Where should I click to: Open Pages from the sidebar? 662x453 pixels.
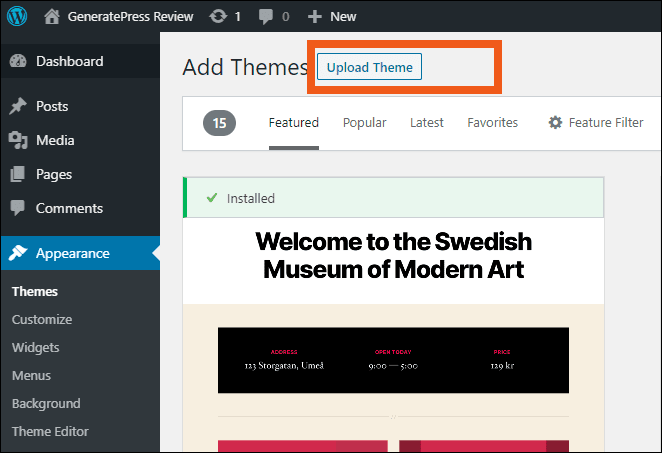point(54,174)
